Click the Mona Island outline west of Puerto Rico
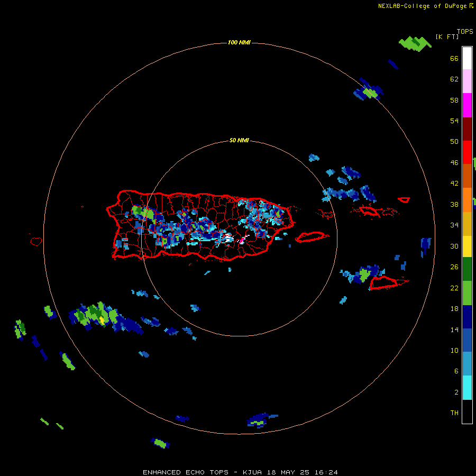476x476 pixels. click(36, 241)
